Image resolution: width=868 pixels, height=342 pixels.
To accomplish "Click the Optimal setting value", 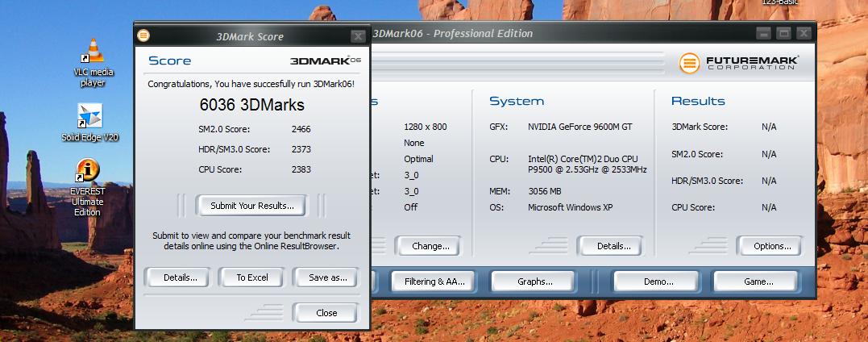I will pyautogui.click(x=418, y=159).
